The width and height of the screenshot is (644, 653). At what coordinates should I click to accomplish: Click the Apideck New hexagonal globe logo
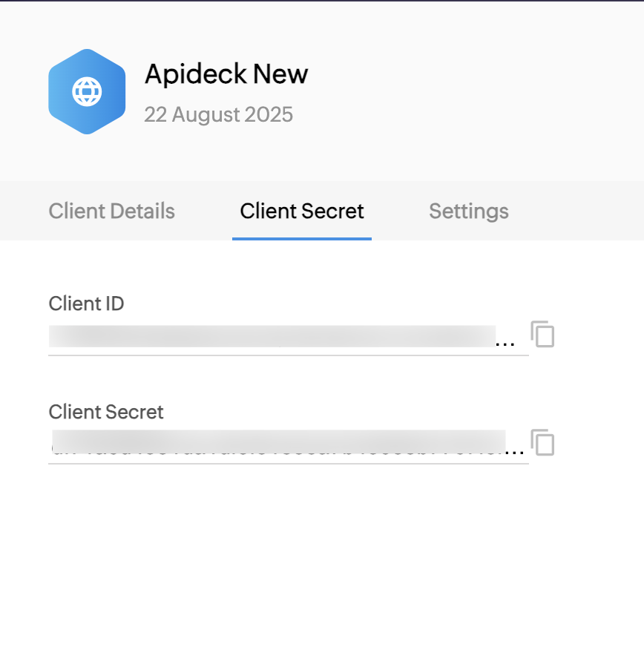pos(87,91)
